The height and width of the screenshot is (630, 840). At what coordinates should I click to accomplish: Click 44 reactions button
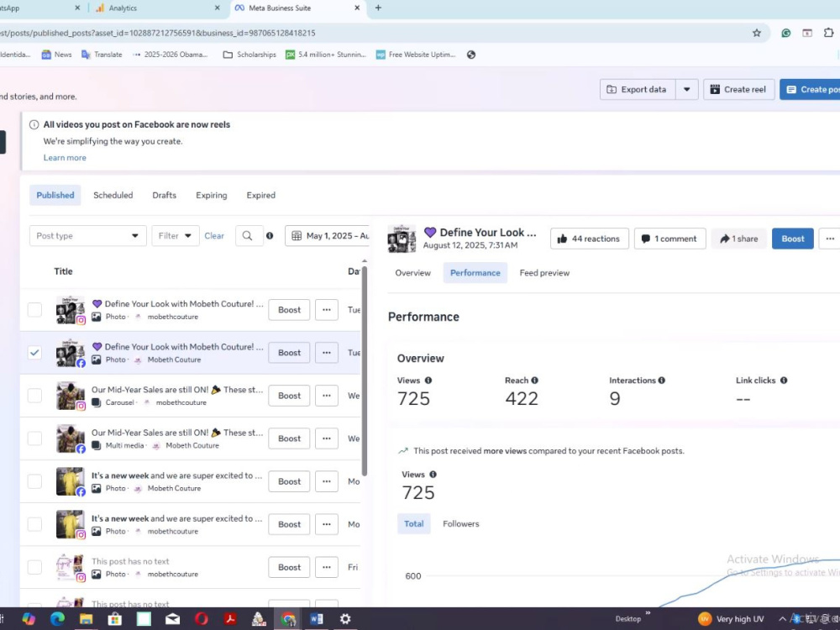point(590,239)
